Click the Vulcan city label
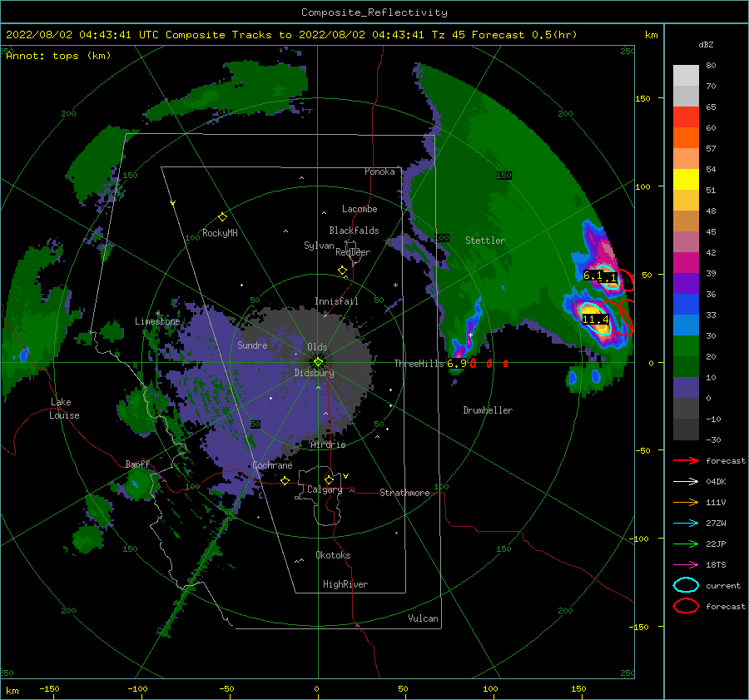The width and height of the screenshot is (749, 700). click(423, 618)
